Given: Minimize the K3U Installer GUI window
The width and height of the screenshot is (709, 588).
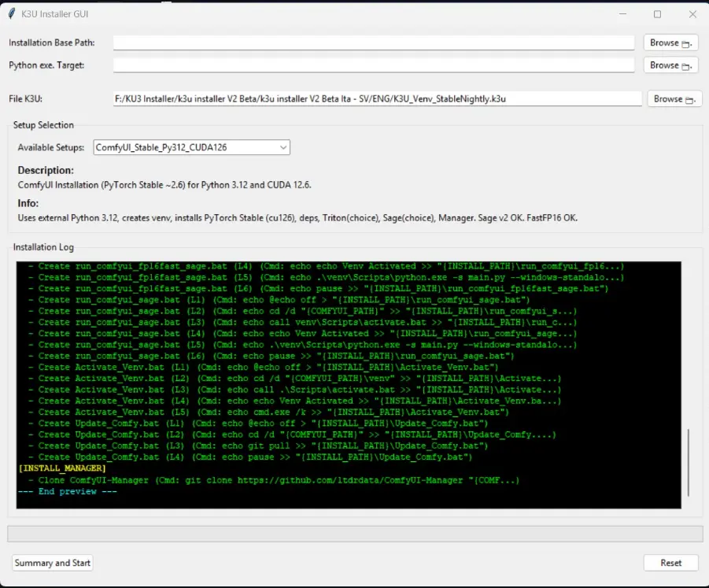Looking at the screenshot, I should point(622,14).
